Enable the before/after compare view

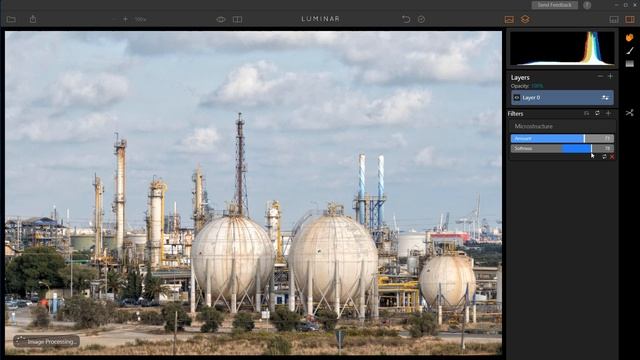[x=237, y=19]
